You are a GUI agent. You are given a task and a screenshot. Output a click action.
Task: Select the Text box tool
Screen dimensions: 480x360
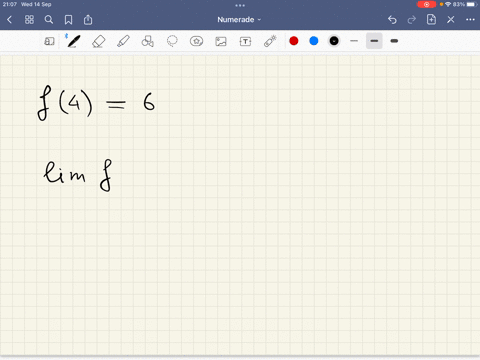[245, 41]
